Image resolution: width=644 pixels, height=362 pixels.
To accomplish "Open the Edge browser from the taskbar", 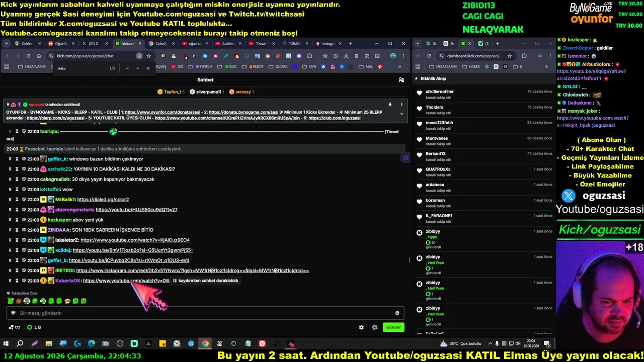I will [92, 344].
